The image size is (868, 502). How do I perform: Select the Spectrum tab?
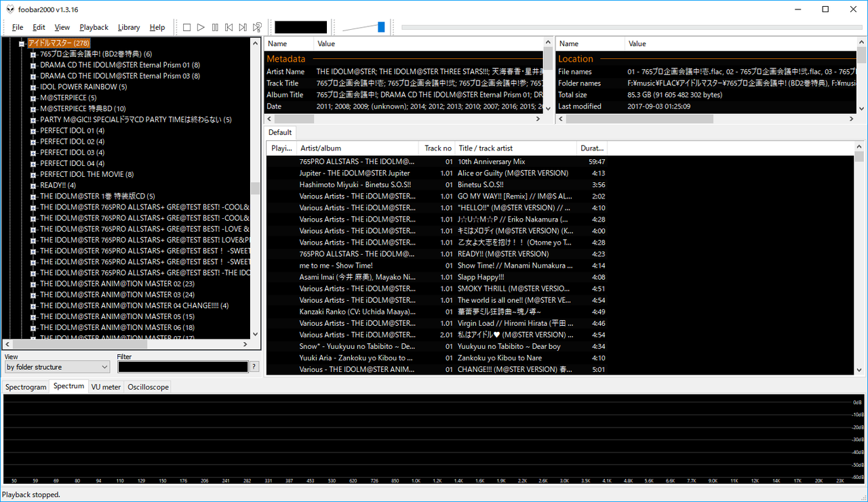pos(68,386)
